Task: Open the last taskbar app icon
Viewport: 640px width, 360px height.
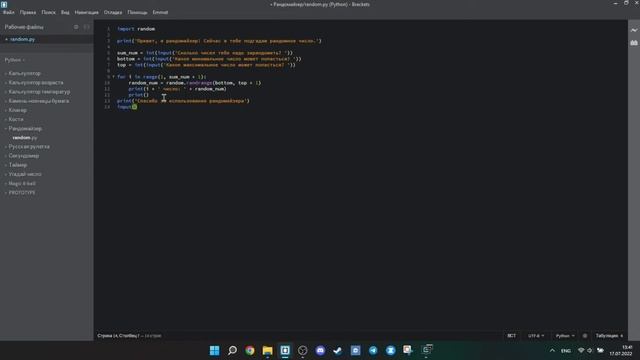Action: point(427,350)
